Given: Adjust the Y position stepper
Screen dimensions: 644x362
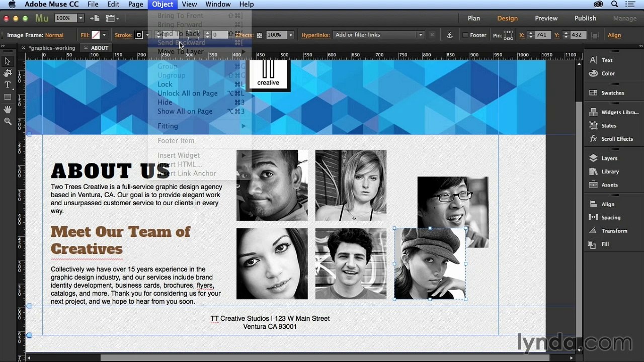Looking at the screenshot, I should [566, 35].
